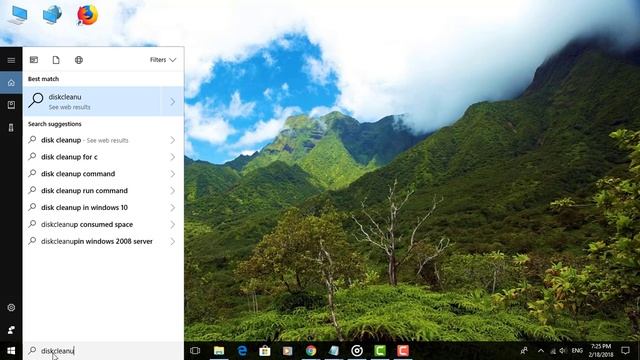
Task: Open search Settings gear icon
Action: pos(11,307)
